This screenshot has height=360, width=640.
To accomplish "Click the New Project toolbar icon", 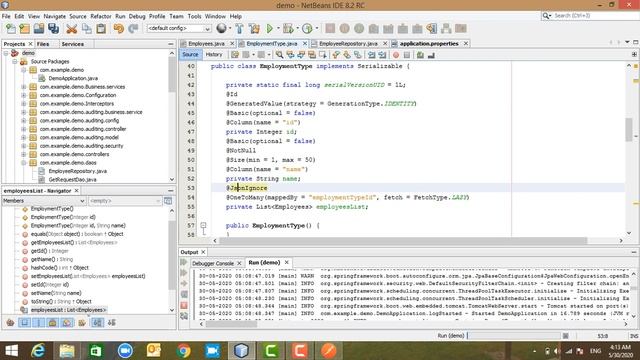I will click(24, 28).
